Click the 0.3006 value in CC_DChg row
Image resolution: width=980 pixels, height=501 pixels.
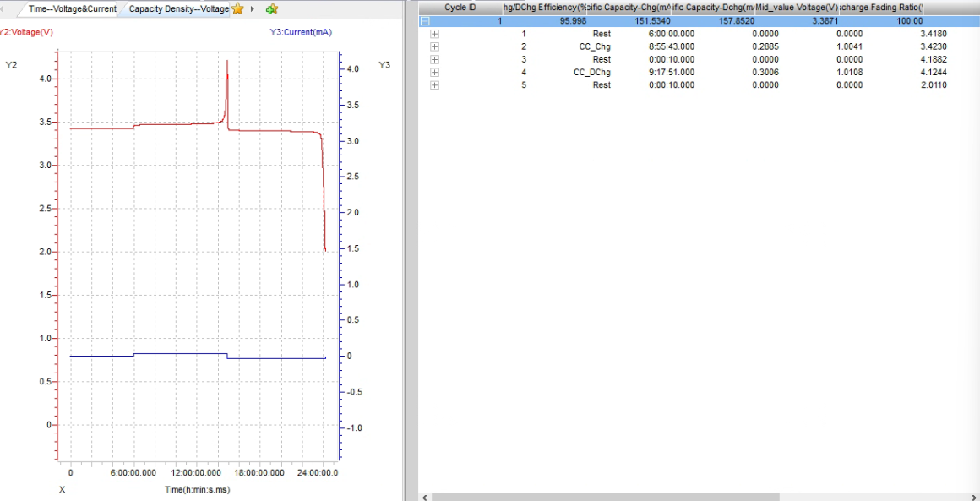(x=765, y=72)
